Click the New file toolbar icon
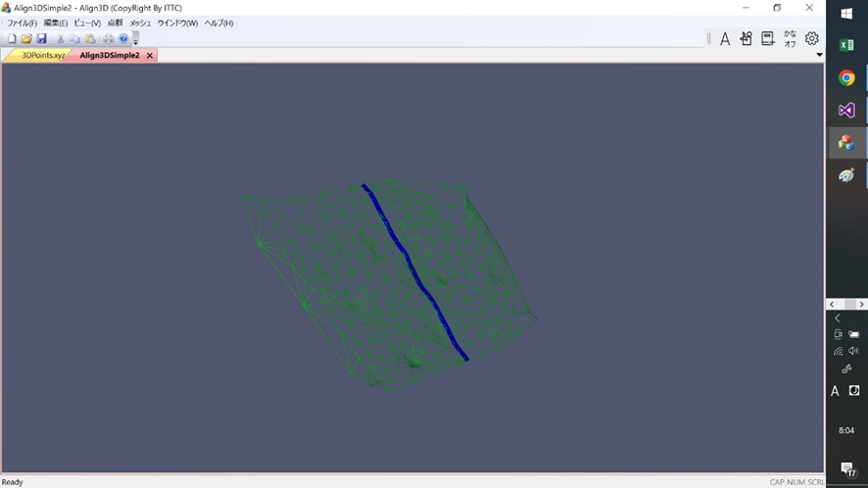Viewport: 868px width, 488px height. coord(12,39)
